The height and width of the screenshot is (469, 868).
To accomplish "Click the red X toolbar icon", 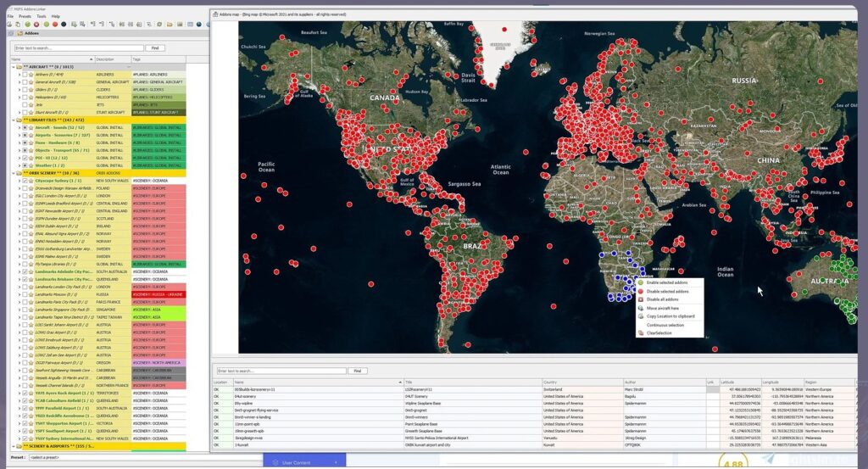I will coord(36,25).
